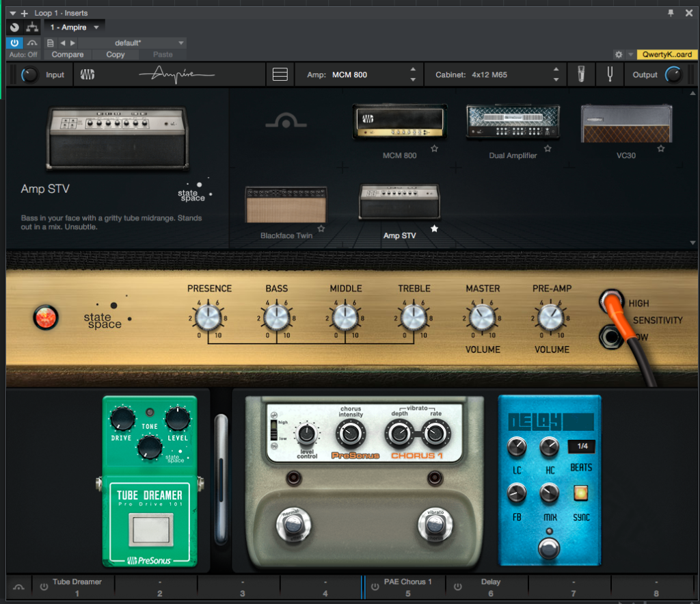The width and height of the screenshot is (700, 604).
Task: Click the Tube Dreamer LEVEL knob
Action: (178, 419)
